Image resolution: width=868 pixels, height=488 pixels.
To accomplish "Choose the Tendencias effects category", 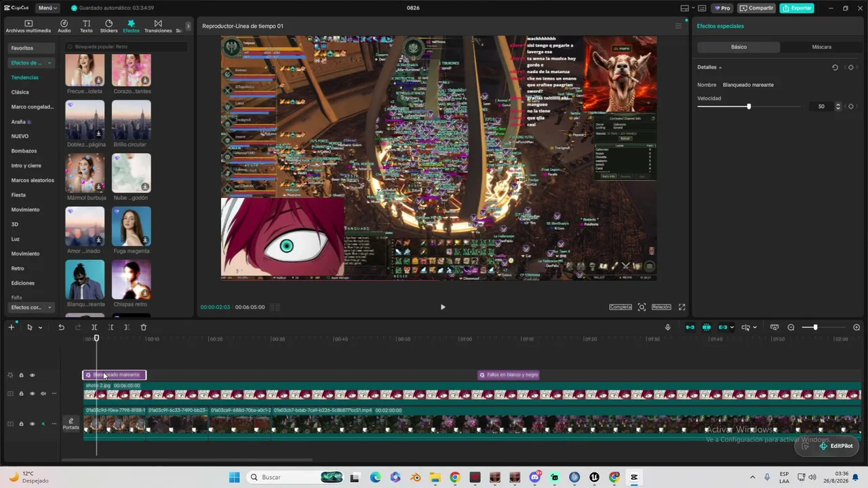I will [x=25, y=77].
